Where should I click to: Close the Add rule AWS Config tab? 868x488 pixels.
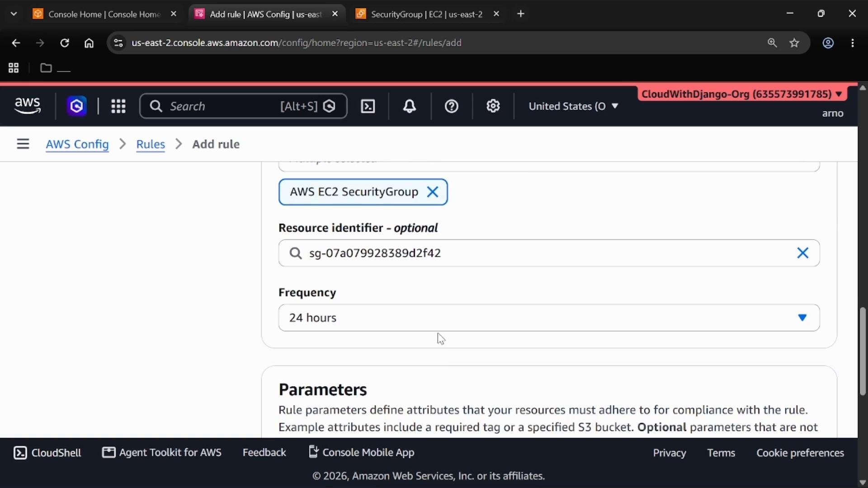pos(335,14)
